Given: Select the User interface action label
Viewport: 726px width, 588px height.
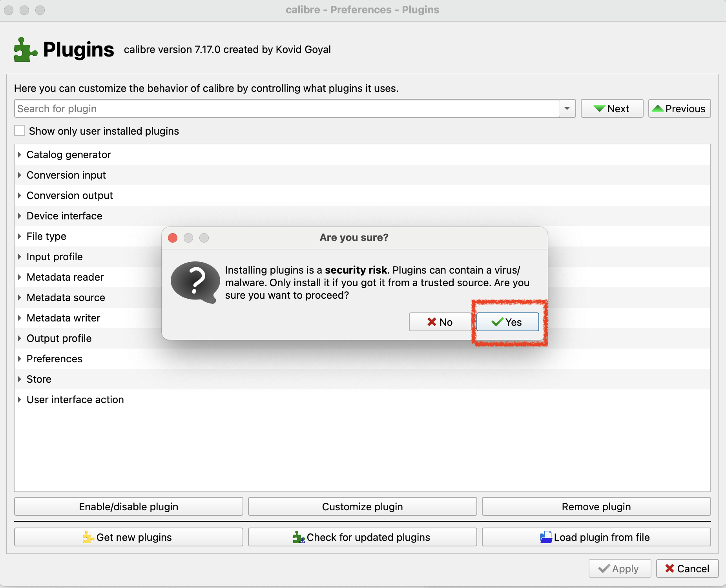Looking at the screenshot, I should (75, 400).
